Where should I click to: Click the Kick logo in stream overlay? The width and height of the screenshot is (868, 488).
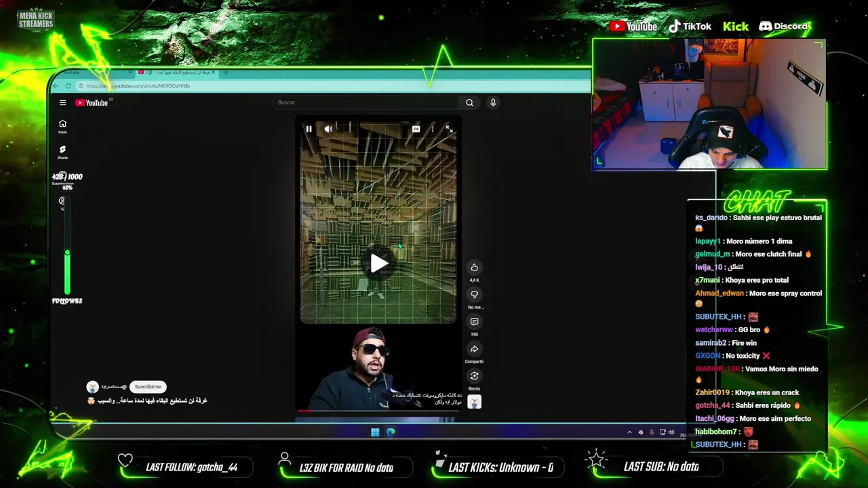pyautogui.click(x=736, y=26)
